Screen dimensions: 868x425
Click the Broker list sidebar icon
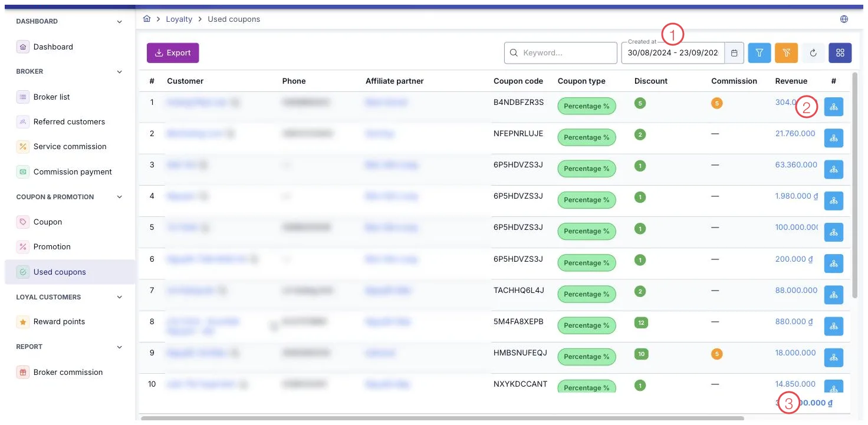coord(22,97)
